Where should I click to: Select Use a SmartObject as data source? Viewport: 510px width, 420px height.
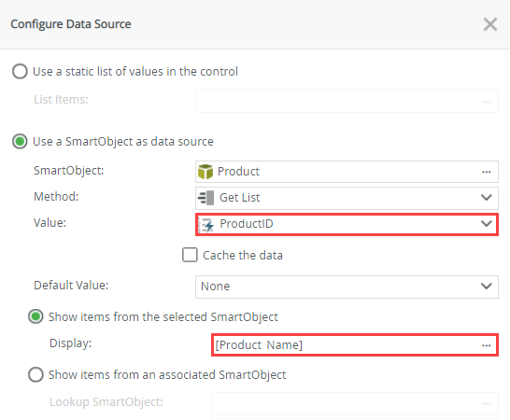coord(20,142)
